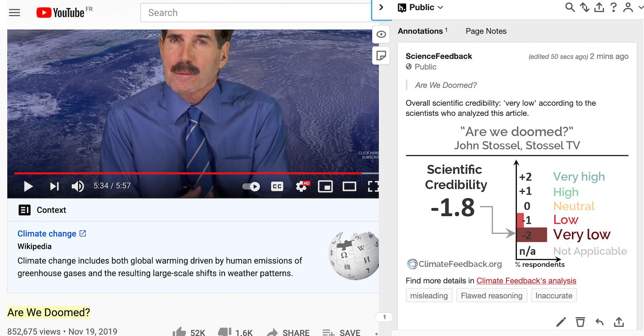
Task: Go to YouTube home via logo
Action: 60,12
